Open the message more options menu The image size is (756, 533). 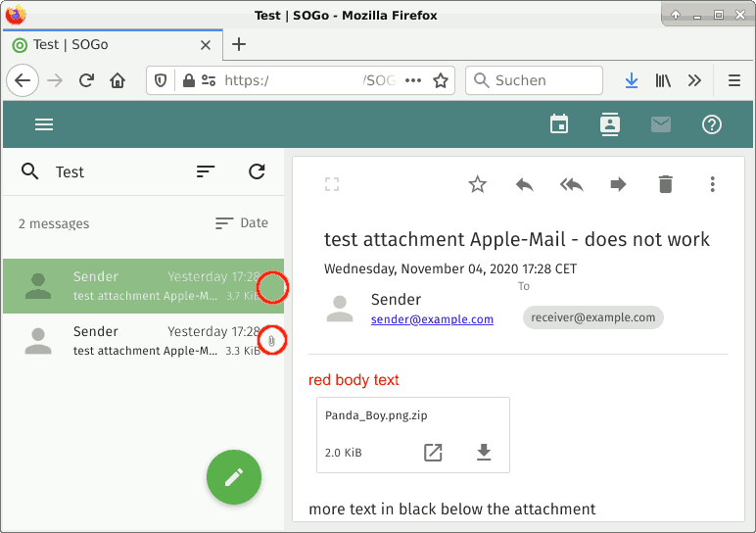[712, 184]
